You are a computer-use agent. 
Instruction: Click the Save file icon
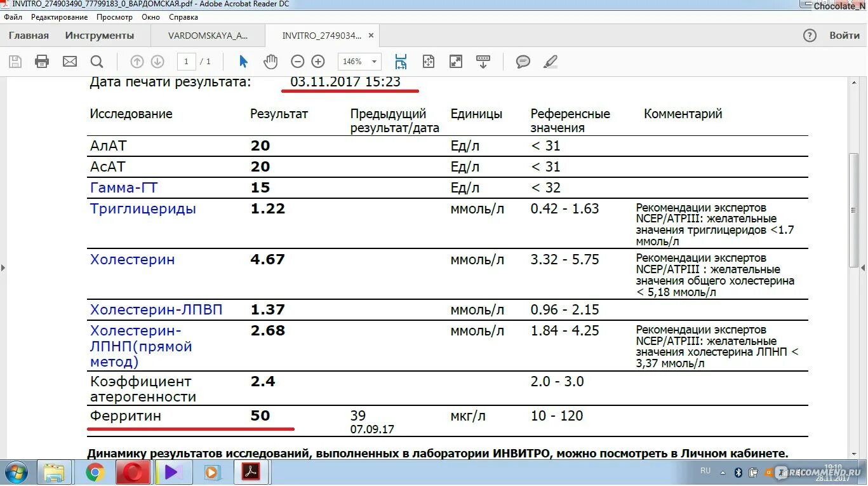click(15, 62)
